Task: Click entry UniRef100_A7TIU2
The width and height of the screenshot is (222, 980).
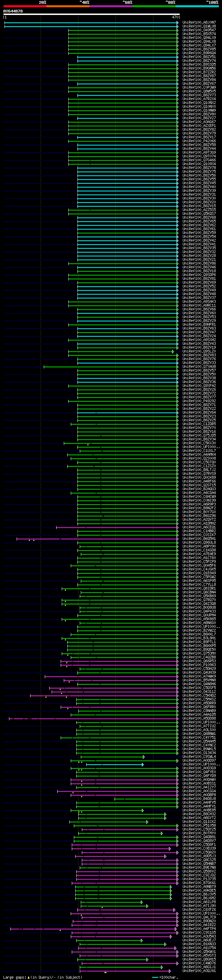Action: [199, 726]
